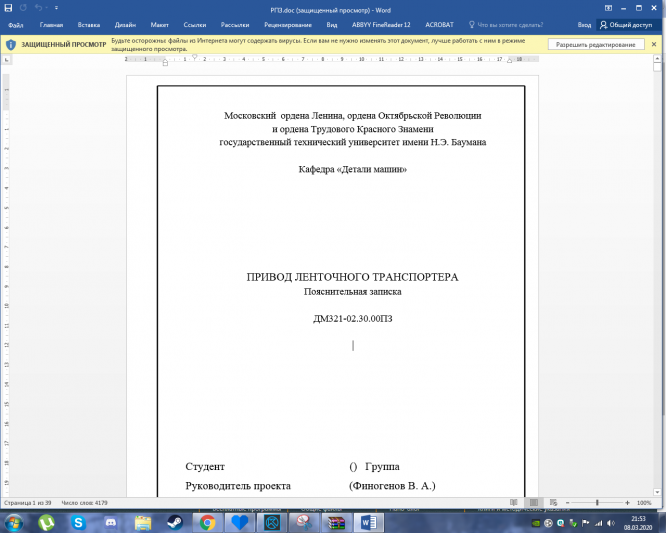This screenshot has width=666, height=533.
Task: Click the vertical scrollbar thumb
Action: coord(658,67)
